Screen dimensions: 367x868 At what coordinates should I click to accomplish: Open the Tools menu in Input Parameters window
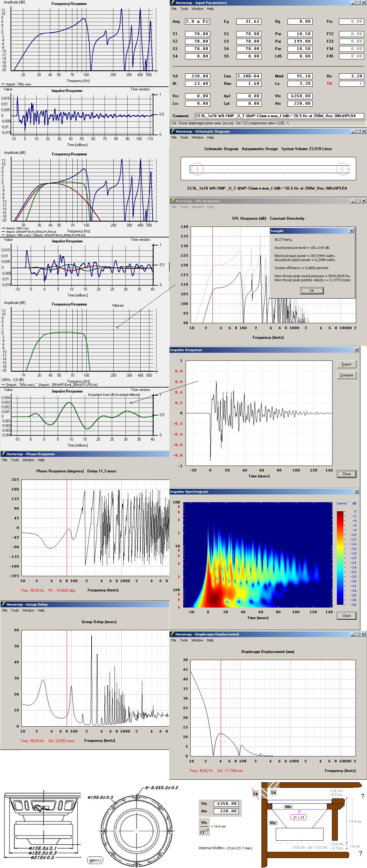184,9
